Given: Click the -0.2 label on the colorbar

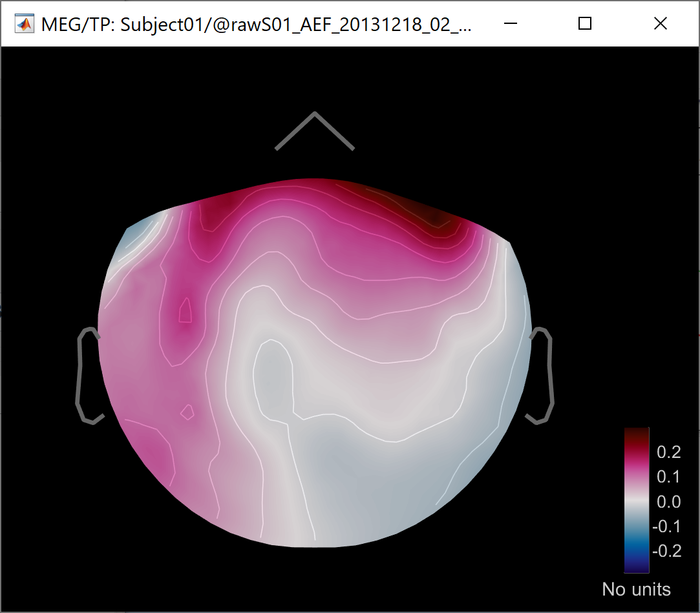Looking at the screenshot, I should tap(666, 551).
